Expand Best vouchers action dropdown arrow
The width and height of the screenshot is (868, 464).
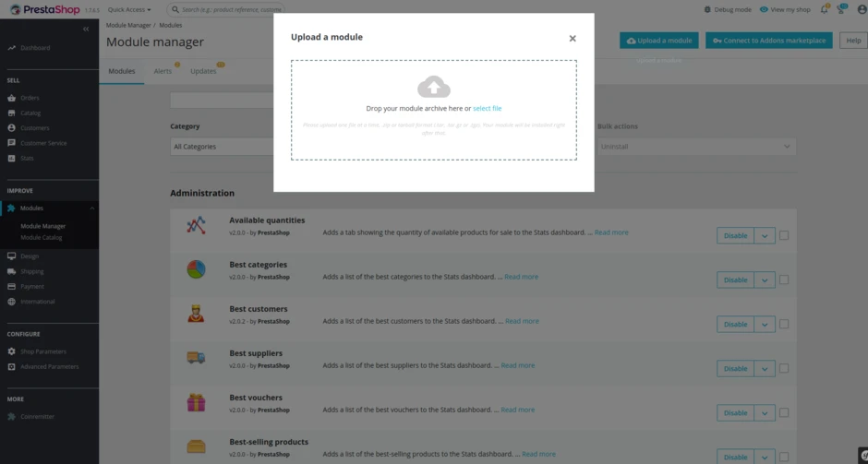coord(765,412)
